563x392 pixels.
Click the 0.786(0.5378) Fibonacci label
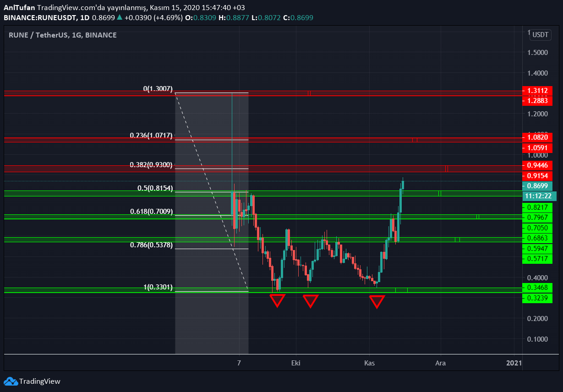tap(151, 245)
